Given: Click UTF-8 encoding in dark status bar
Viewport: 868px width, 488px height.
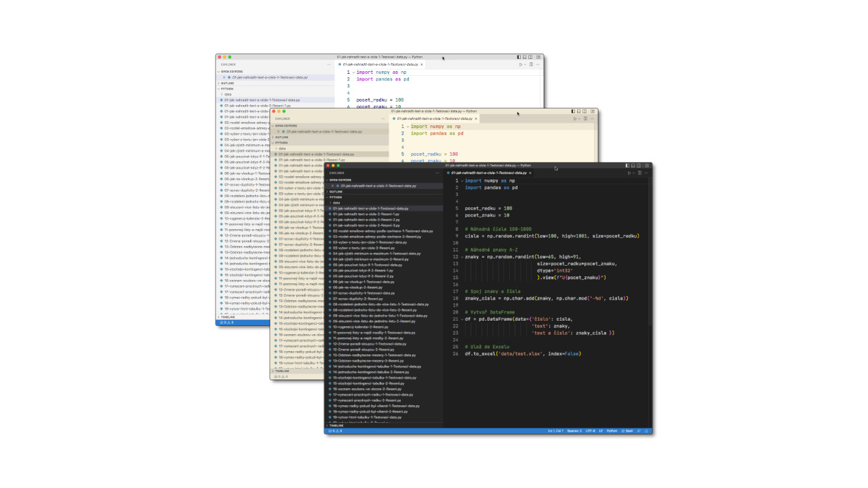Looking at the screenshot, I should click(x=590, y=430).
